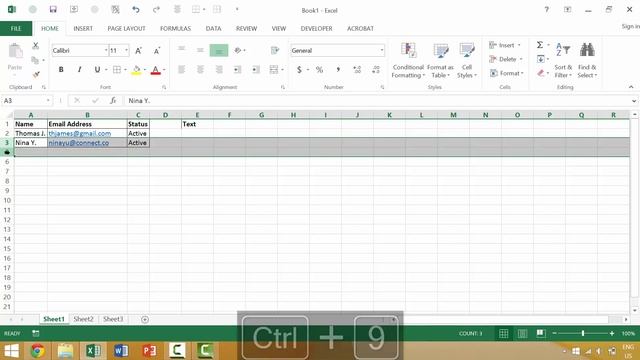Apply red Font Color
This screenshot has width=640, height=360.
[156, 70]
